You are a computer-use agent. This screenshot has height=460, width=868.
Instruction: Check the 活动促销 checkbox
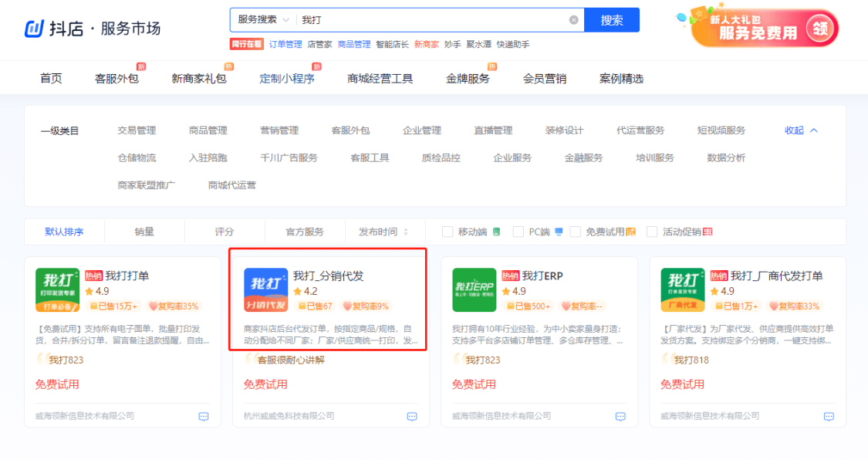(x=652, y=232)
